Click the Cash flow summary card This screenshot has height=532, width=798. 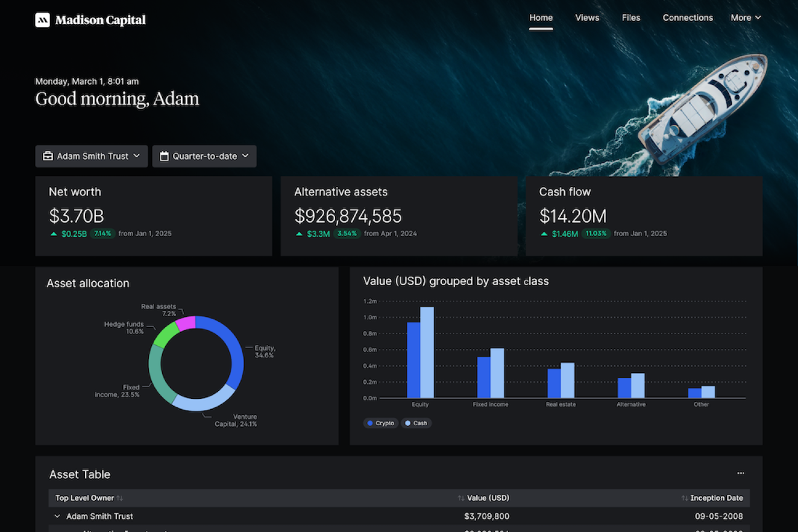644,216
